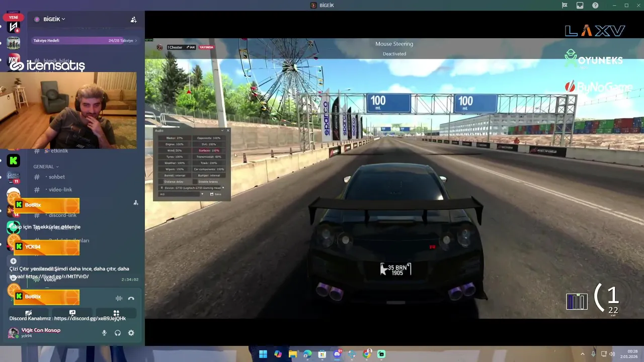Open File Explorer from taskbar
The height and width of the screenshot is (362, 644).
point(293,354)
